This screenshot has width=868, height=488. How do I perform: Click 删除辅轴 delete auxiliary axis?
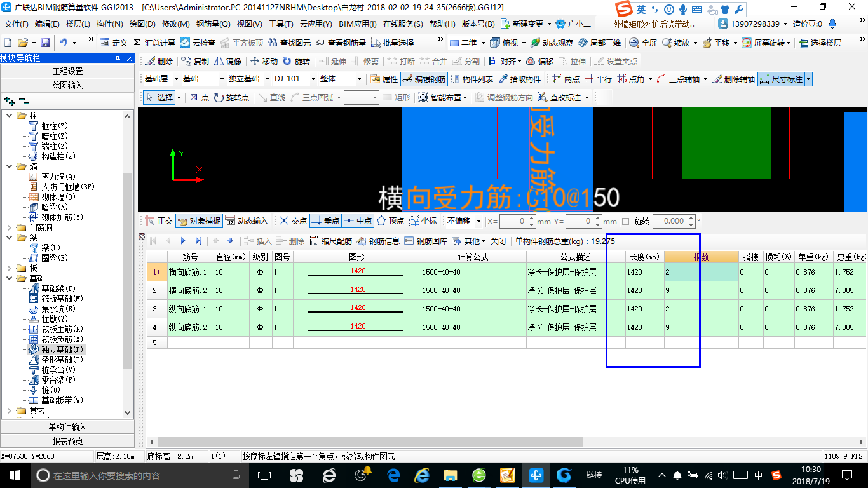tap(734, 79)
